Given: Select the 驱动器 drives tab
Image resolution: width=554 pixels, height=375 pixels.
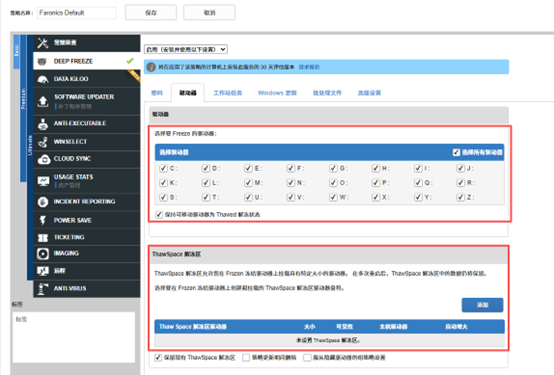Looking at the screenshot, I should pos(188,93).
